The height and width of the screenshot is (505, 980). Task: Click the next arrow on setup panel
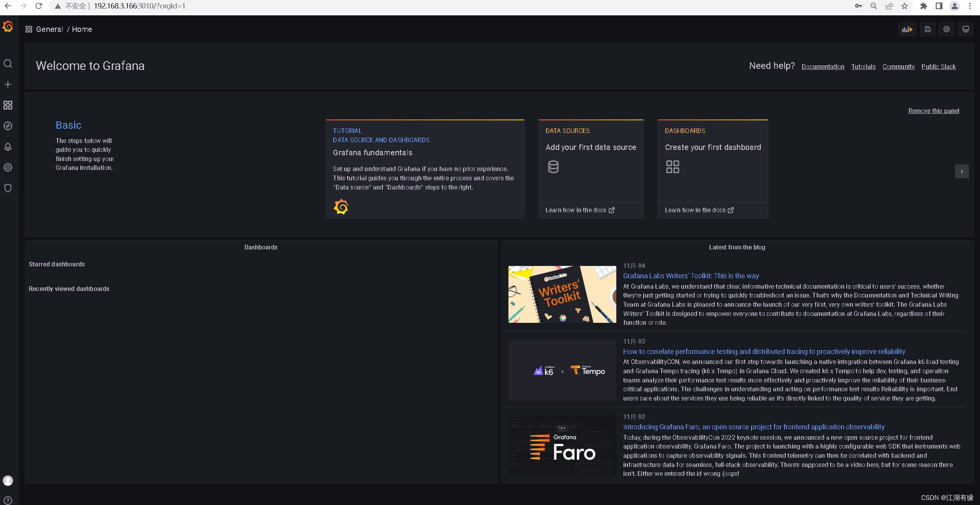962,171
